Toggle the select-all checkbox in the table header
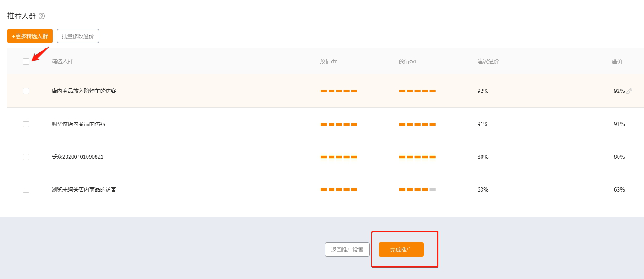The height and width of the screenshot is (279, 644). [26, 61]
